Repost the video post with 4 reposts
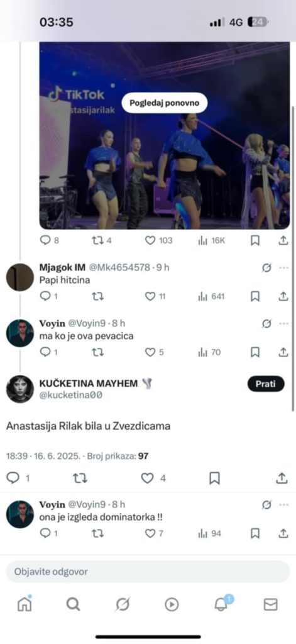This screenshot has height=644, width=296. 101,241
